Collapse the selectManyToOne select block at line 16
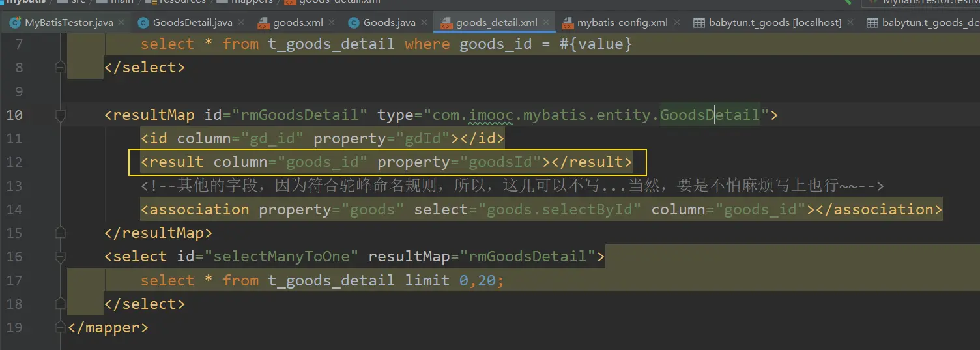 tap(61, 257)
